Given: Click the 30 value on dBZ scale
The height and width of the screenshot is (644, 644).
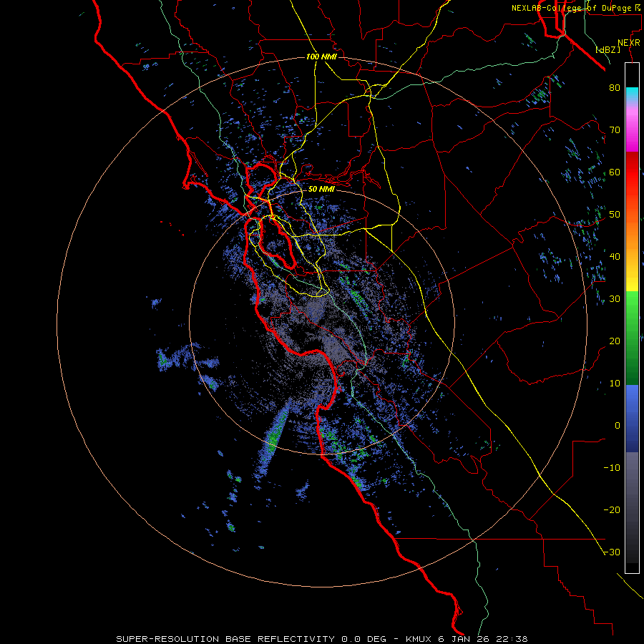Looking at the screenshot, I should 615,299.
